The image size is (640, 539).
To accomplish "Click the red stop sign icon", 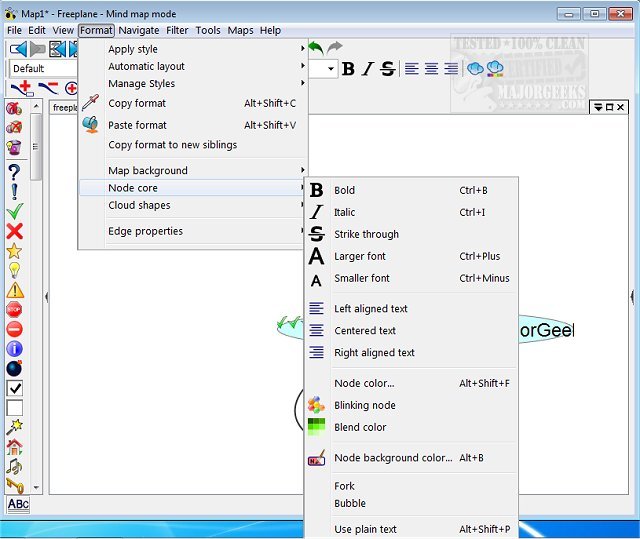I will (14, 309).
